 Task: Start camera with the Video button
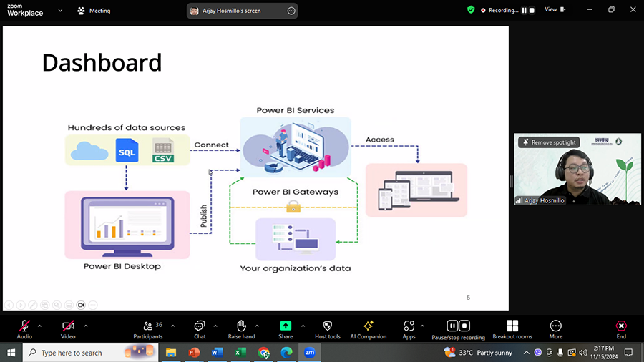tap(68, 330)
